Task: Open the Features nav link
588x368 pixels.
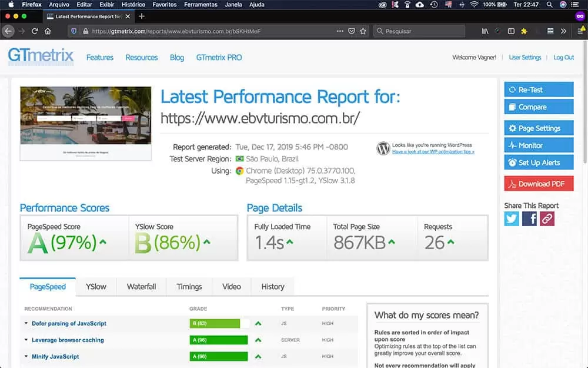Action: tap(100, 58)
